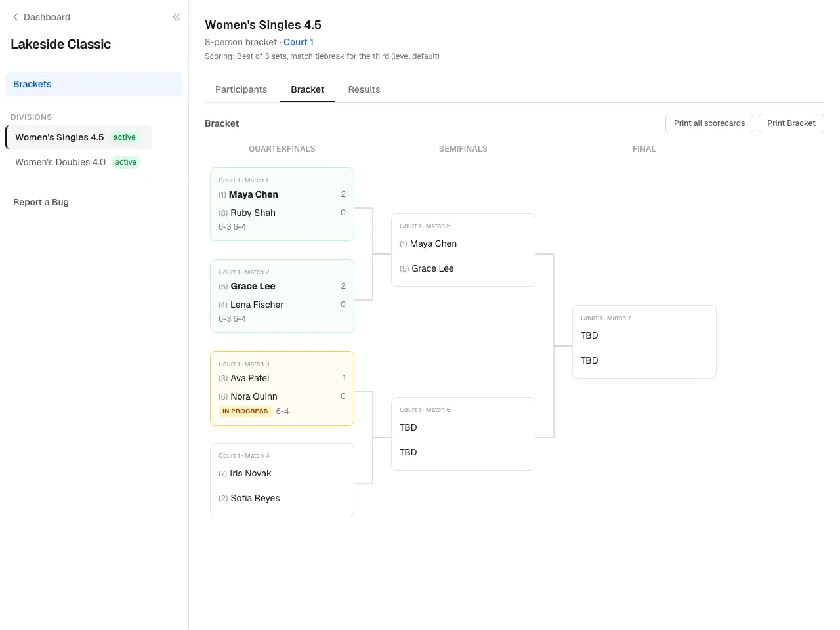The image size is (840, 630).
Task: Click the Lakeside Classic title
Action: pyautogui.click(x=60, y=44)
